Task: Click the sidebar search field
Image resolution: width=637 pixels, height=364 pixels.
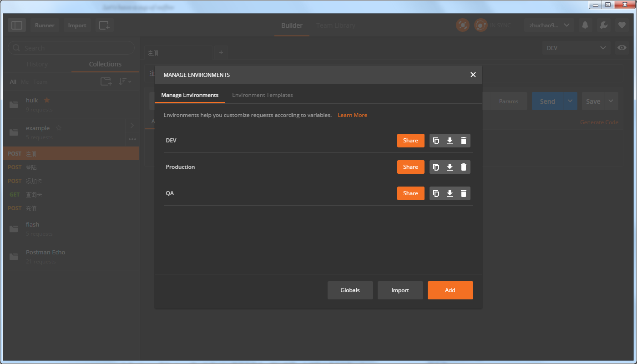Action: click(x=71, y=48)
